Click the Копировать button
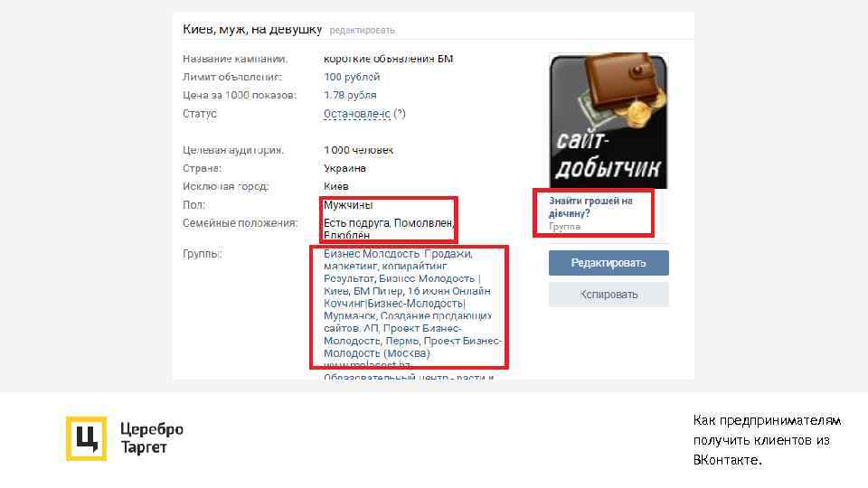The width and height of the screenshot is (868, 488). tap(609, 295)
